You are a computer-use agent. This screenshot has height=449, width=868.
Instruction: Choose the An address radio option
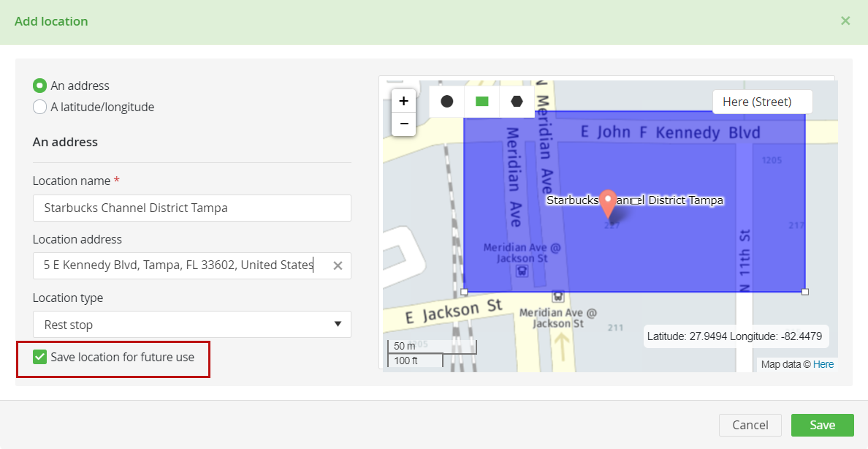pyautogui.click(x=39, y=86)
